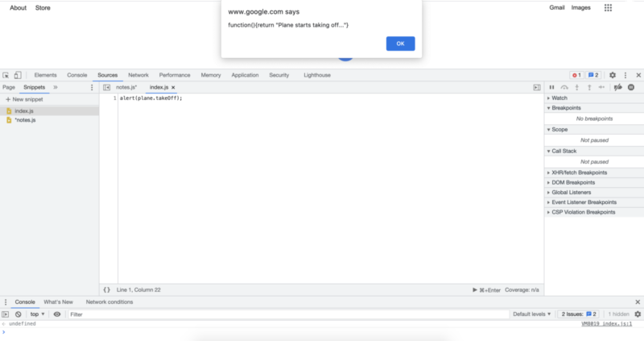Click OK in the alert dialog
644x341 pixels.
point(400,44)
